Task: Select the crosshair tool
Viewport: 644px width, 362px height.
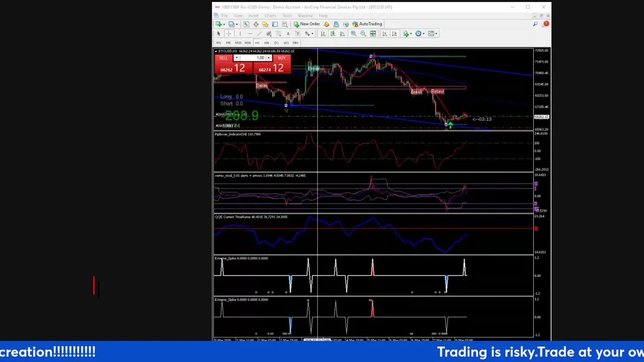Action: click(228, 34)
